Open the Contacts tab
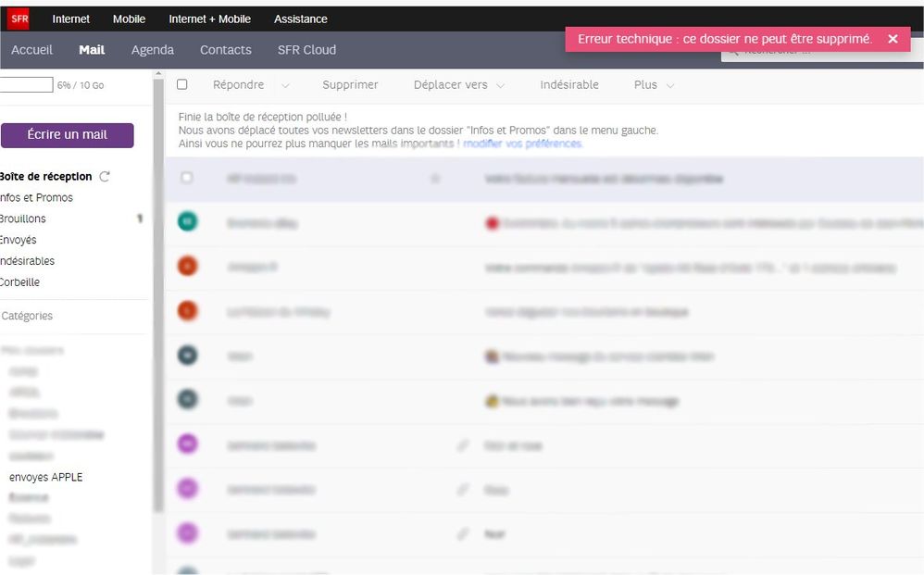Viewport: 924px width, 575px height. (x=226, y=50)
